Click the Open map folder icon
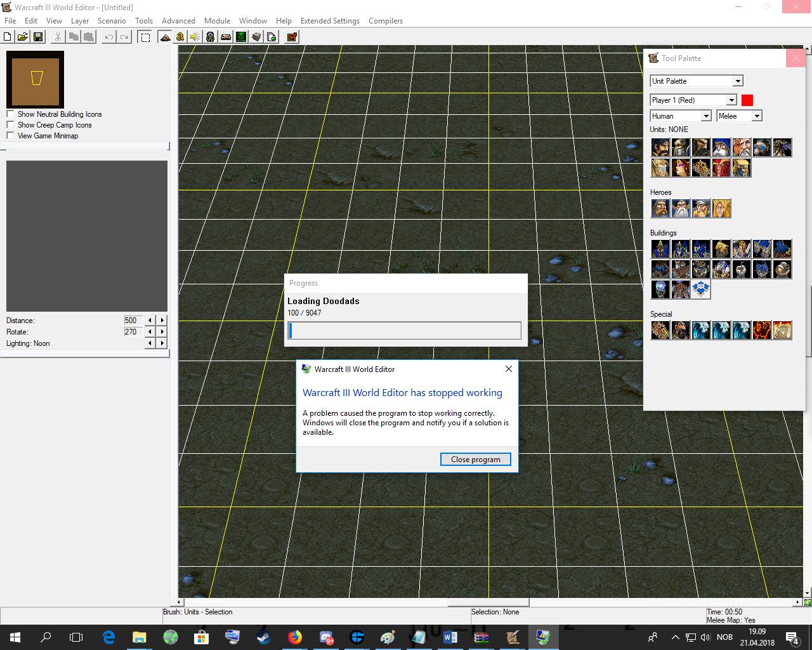 (23, 37)
